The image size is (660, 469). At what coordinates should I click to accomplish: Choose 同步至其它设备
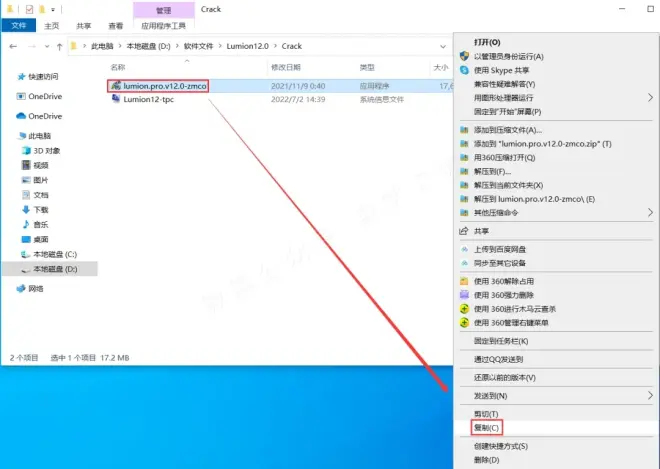click(500, 264)
